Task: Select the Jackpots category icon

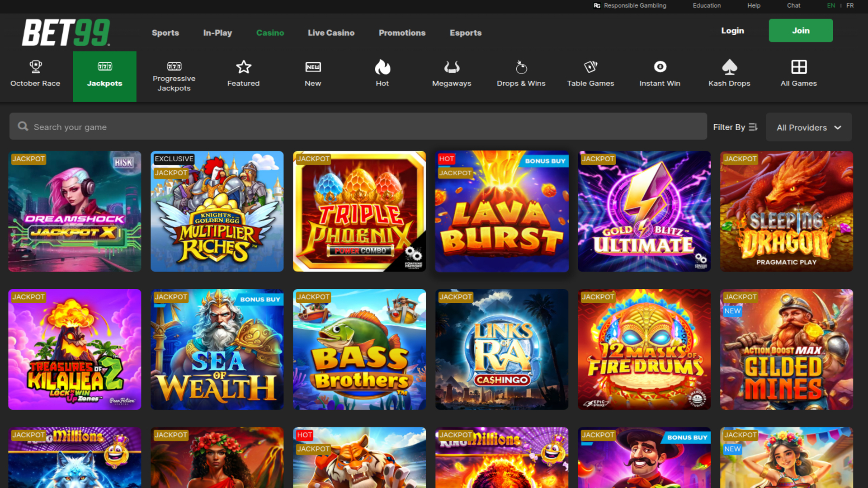Action: click(104, 67)
